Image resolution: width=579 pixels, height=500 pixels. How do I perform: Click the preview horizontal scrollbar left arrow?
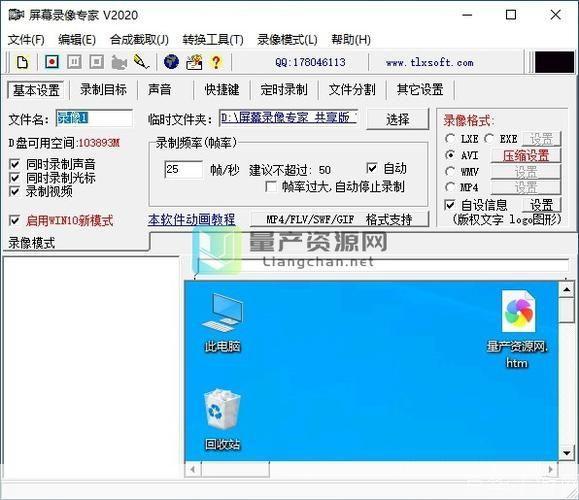click(x=192, y=470)
